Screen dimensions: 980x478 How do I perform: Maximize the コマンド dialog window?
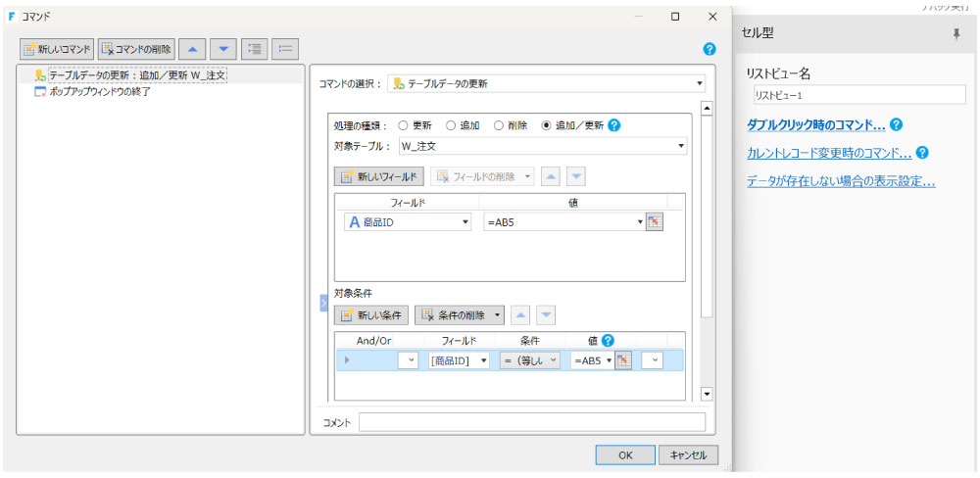[x=675, y=17]
